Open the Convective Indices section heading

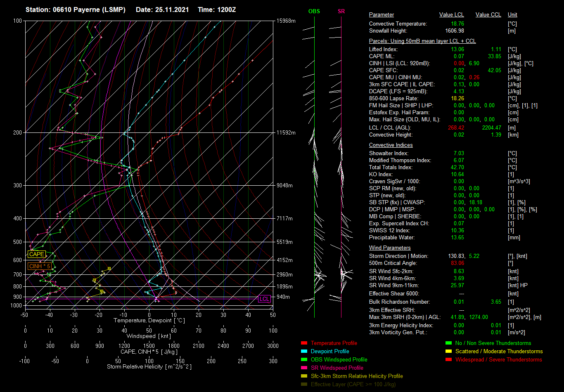(x=391, y=145)
